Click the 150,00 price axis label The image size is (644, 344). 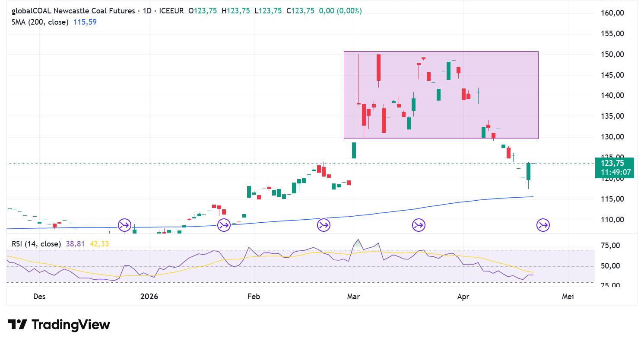pos(612,54)
